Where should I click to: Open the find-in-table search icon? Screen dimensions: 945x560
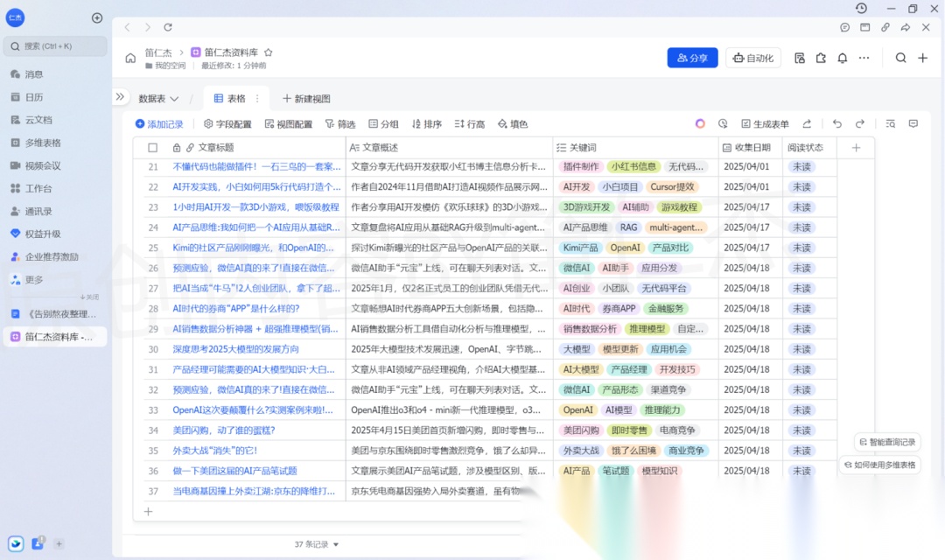pyautogui.click(x=890, y=123)
